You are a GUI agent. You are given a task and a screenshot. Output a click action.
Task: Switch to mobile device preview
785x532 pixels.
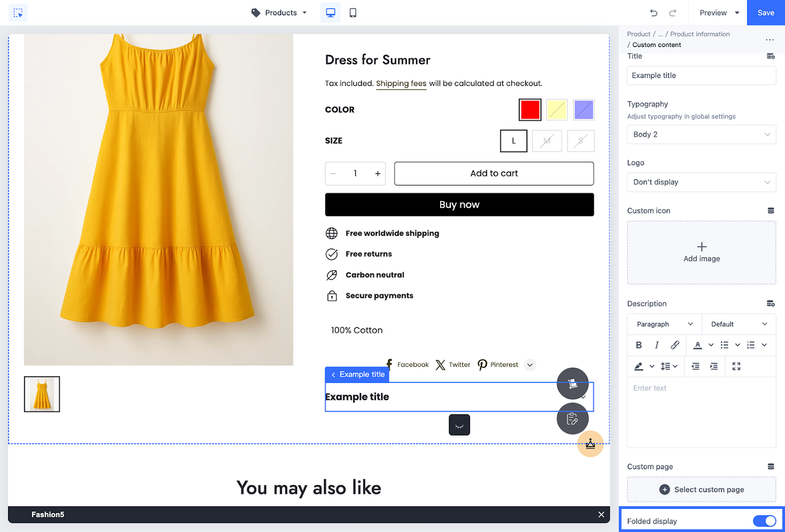point(353,13)
